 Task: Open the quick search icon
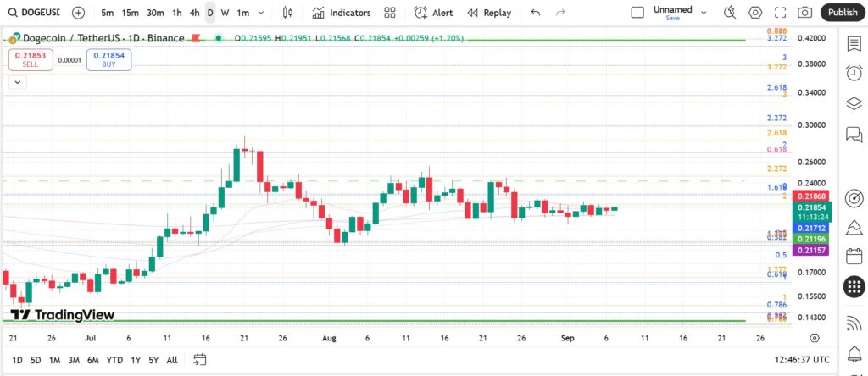click(x=730, y=12)
